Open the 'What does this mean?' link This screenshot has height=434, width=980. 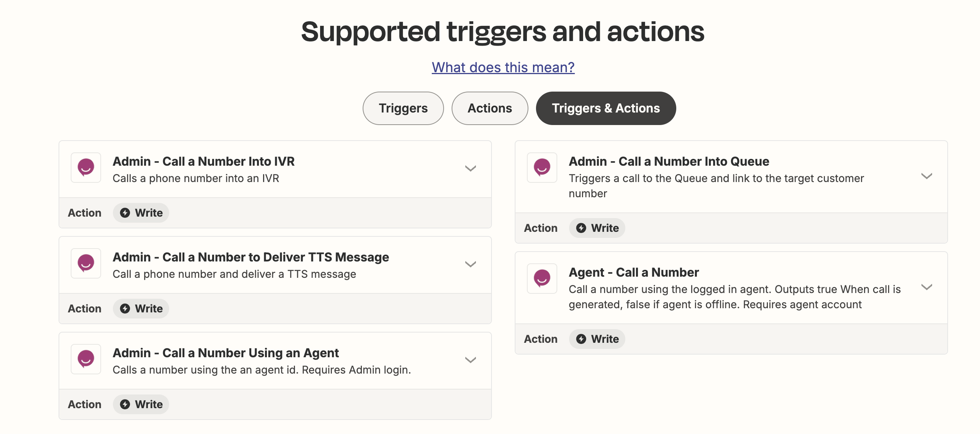point(503,67)
